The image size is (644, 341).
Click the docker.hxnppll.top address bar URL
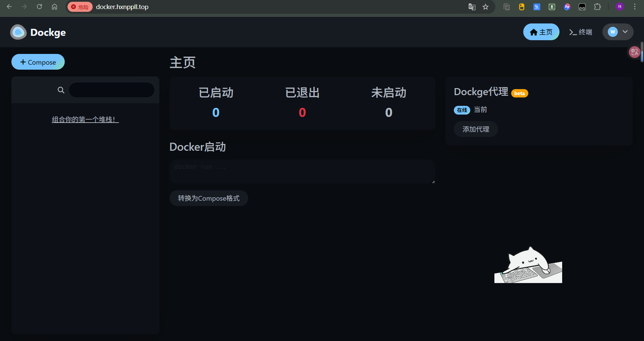tap(122, 7)
